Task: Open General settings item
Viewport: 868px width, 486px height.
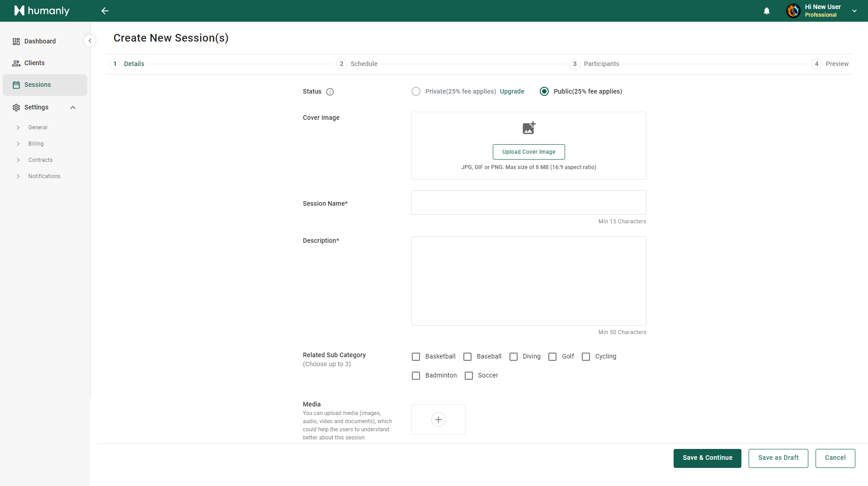Action: point(38,127)
